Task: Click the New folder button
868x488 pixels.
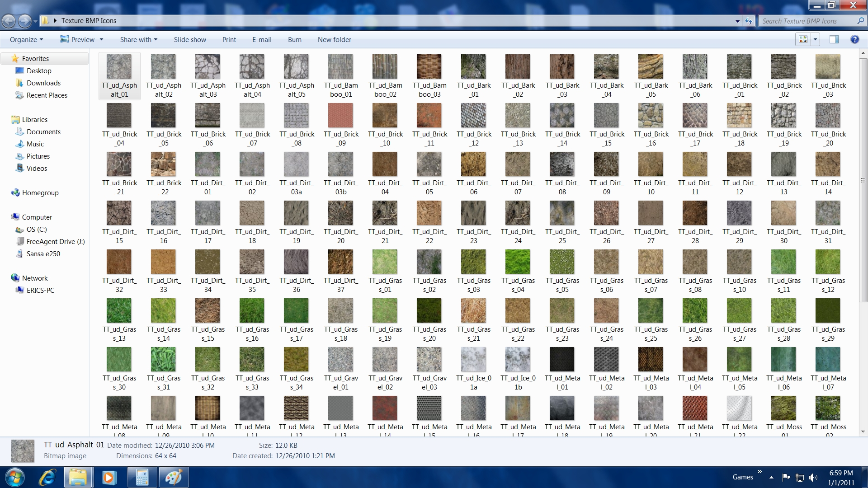Action: pyautogui.click(x=334, y=40)
